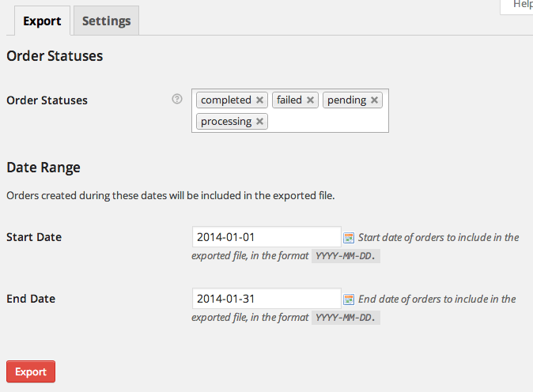Click the Start Date input field

tap(266, 237)
